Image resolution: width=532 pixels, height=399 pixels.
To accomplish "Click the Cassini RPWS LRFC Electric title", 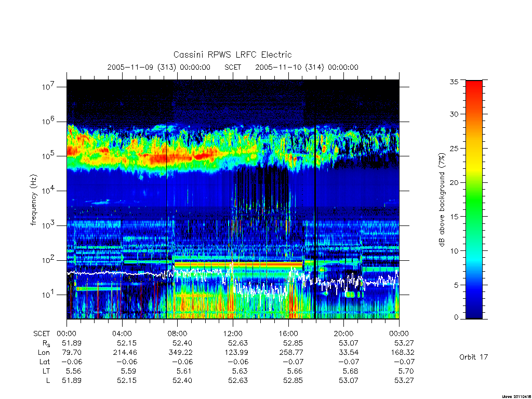I will coord(232,55).
